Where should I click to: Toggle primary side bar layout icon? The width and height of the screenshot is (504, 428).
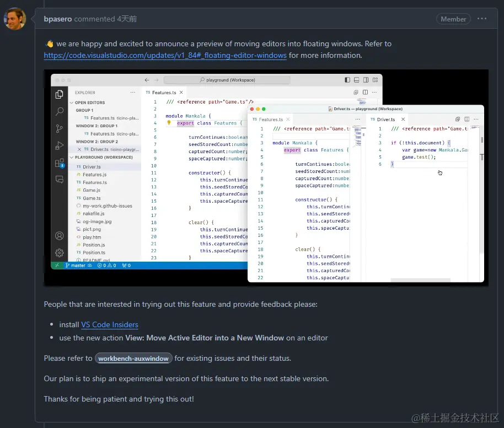point(347,80)
